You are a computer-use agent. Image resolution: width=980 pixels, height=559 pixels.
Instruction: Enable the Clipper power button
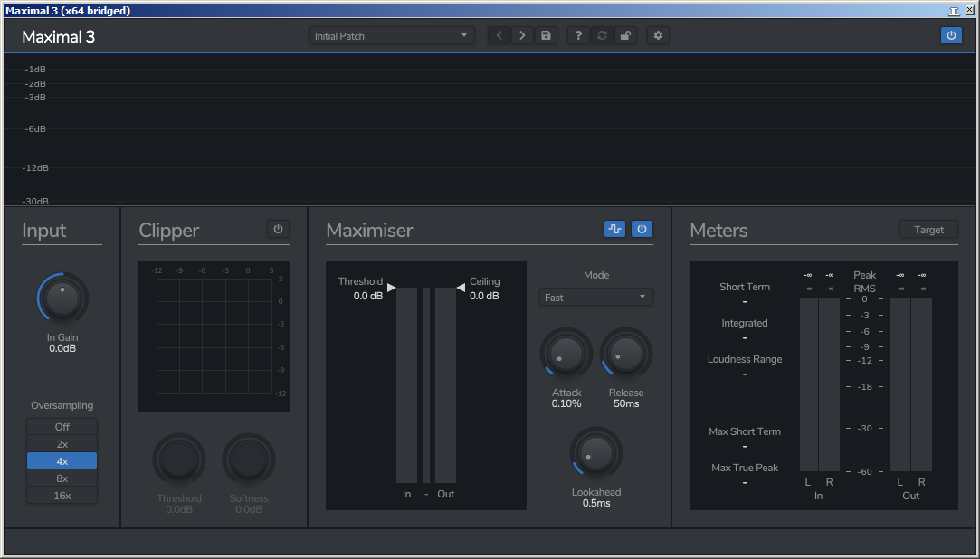coord(278,229)
